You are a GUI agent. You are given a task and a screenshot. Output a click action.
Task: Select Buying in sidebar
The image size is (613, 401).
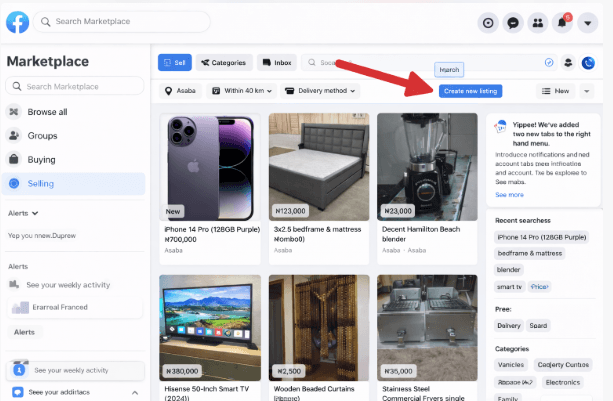(x=41, y=159)
